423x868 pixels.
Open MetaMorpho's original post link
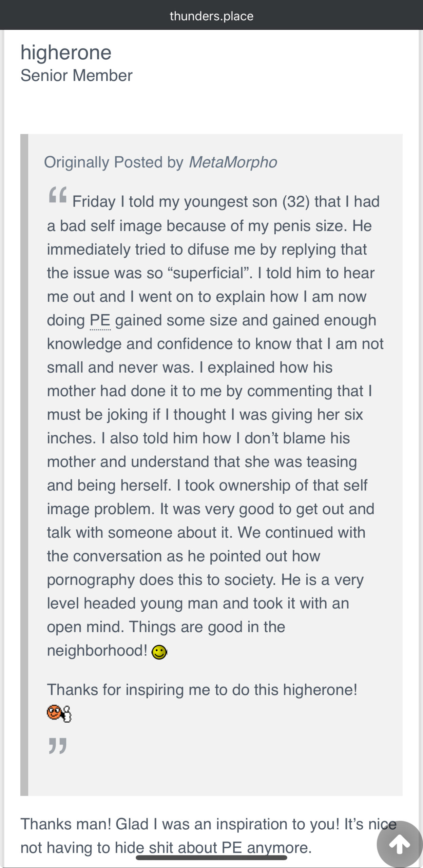pos(233,162)
